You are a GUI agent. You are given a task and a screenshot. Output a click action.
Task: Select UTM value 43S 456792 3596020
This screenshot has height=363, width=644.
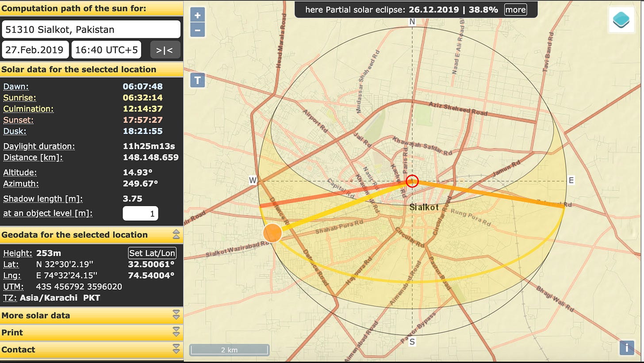point(79,287)
